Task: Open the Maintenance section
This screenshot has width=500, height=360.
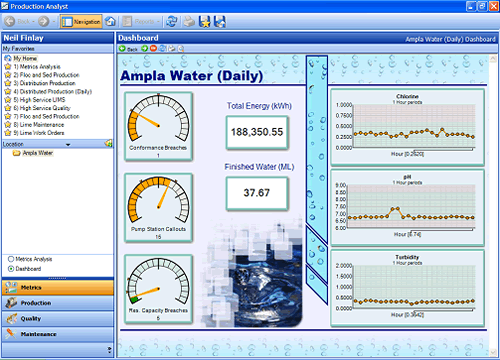Action: pos(58,334)
